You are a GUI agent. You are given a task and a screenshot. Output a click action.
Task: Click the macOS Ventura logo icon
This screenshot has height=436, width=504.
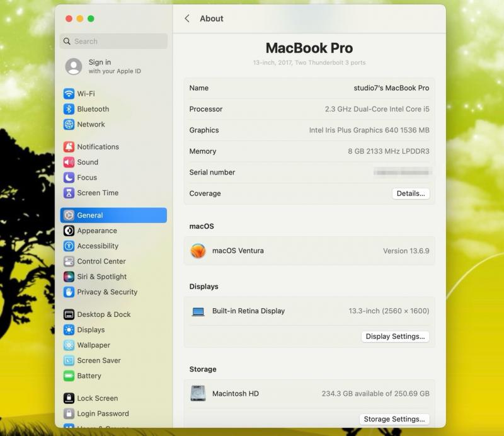click(198, 251)
